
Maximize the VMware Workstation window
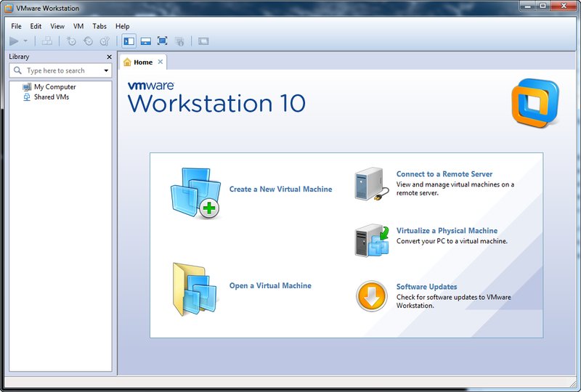543,6
